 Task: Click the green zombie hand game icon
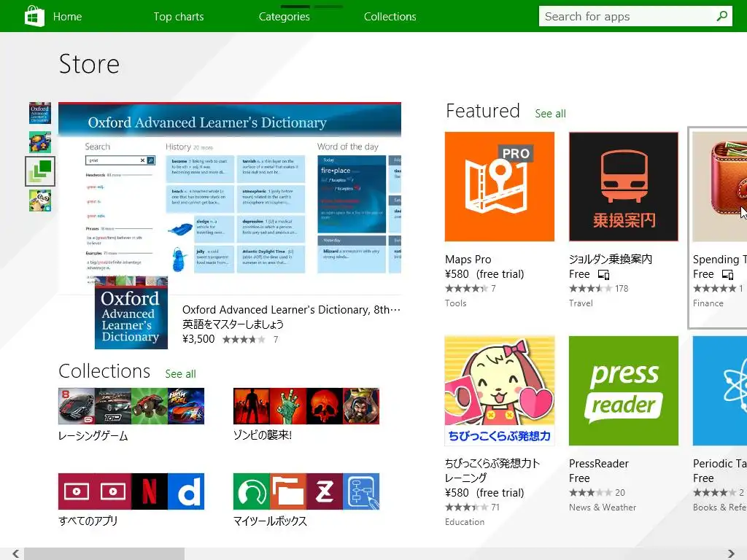288,406
